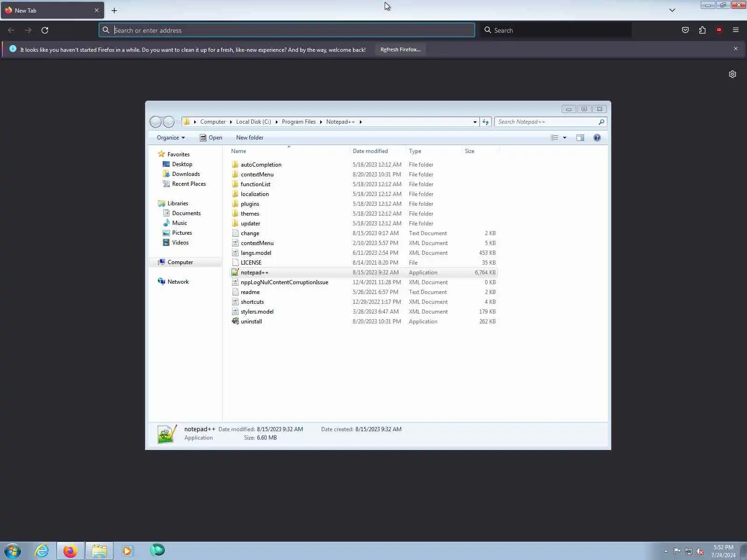Select the uninstall application icon

pyautogui.click(x=235, y=321)
